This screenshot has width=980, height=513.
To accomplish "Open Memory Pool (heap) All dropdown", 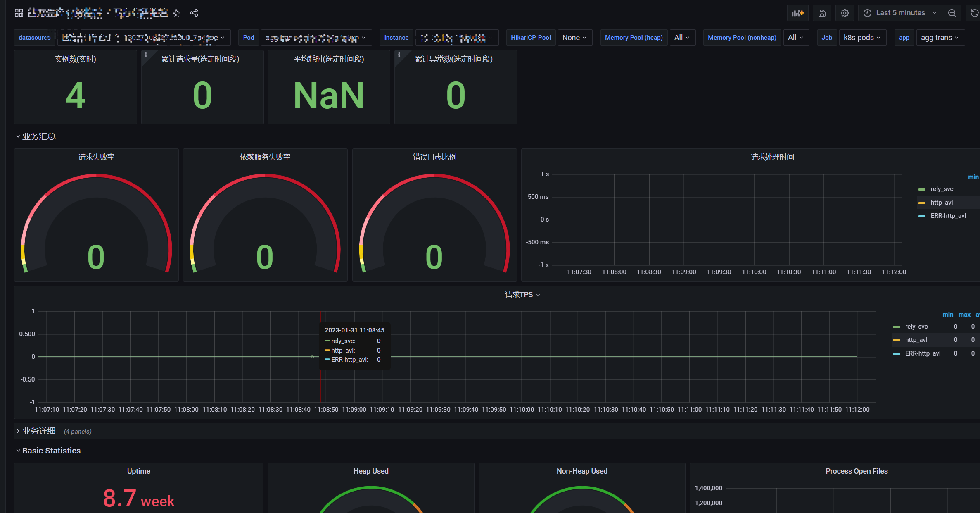I will click(x=682, y=38).
